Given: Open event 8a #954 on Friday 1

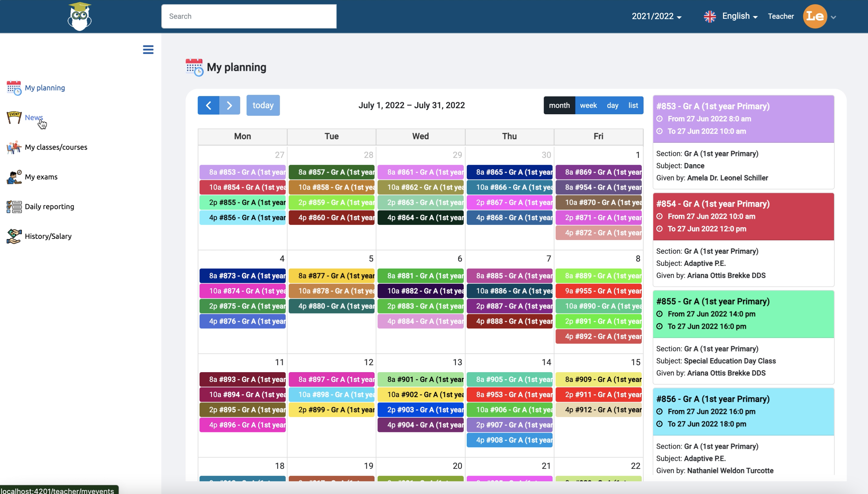Looking at the screenshot, I should pos(599,187).
